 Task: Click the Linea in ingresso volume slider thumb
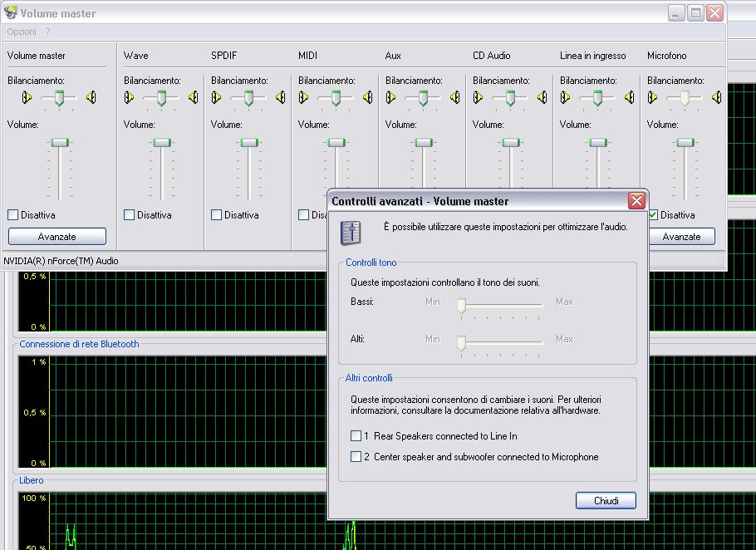coord(598,143)
